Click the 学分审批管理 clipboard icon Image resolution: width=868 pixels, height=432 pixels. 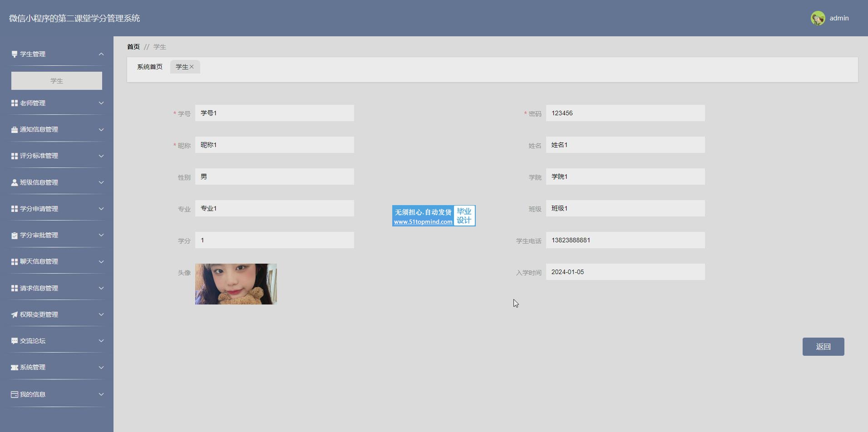(15, 235)
